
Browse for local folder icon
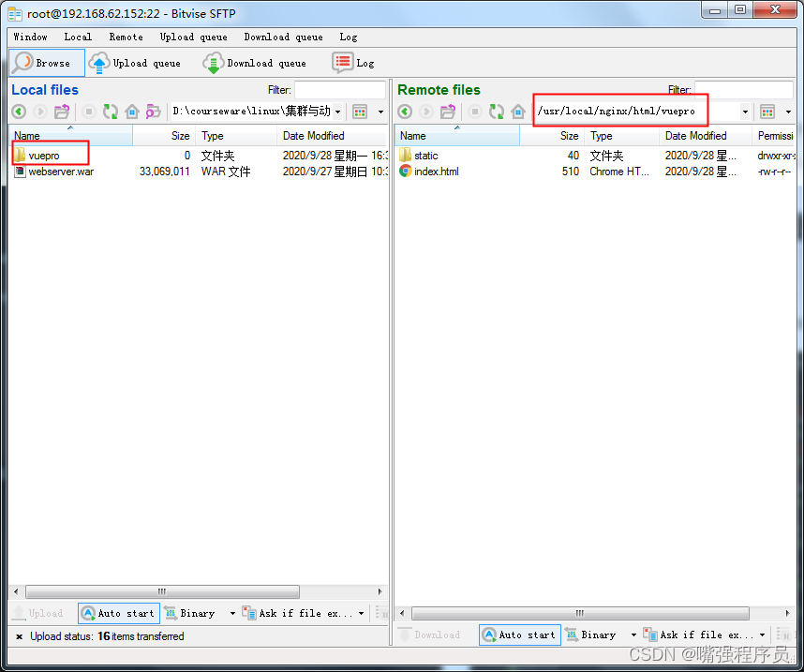coord(153,112)
